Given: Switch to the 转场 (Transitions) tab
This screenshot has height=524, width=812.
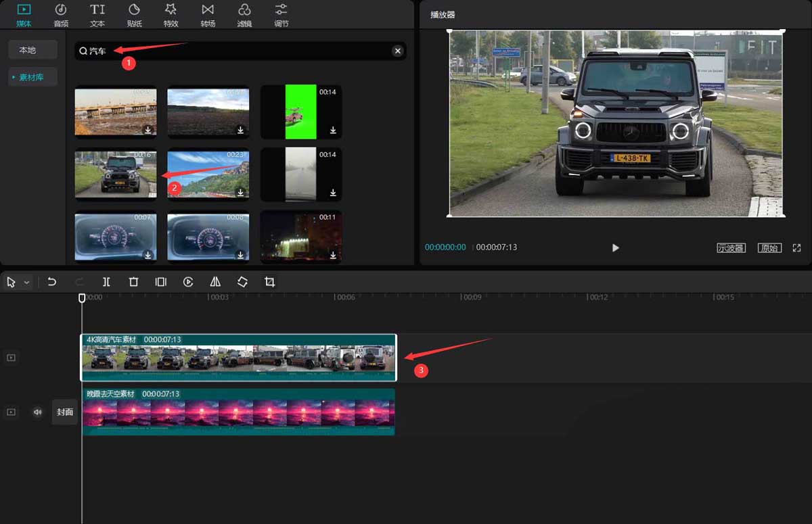Looking at the screenshot, I should coord(208,15).
